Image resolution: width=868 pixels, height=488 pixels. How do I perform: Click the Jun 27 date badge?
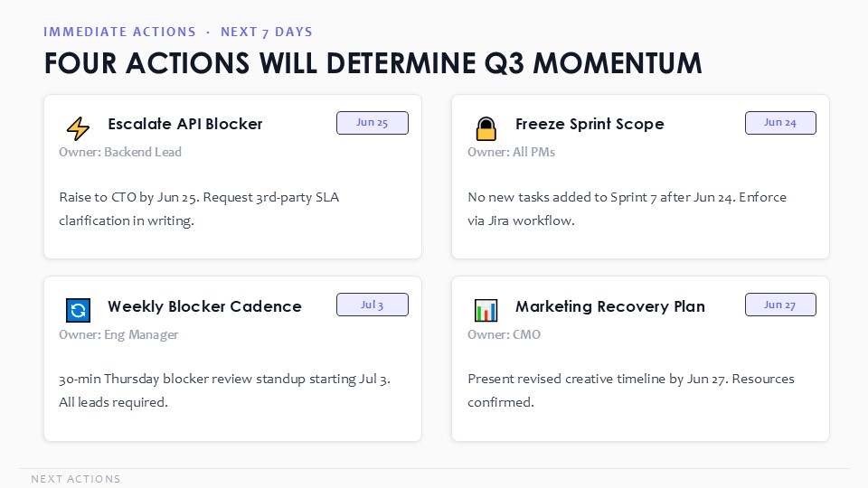pyautogui.click(x=780, y=305)
